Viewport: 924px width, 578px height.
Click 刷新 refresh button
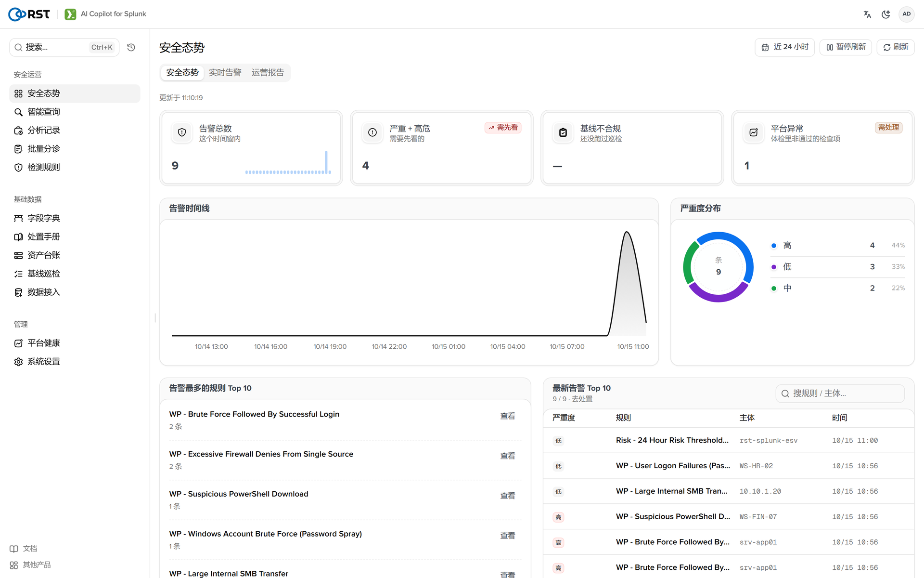pos(896,47)
